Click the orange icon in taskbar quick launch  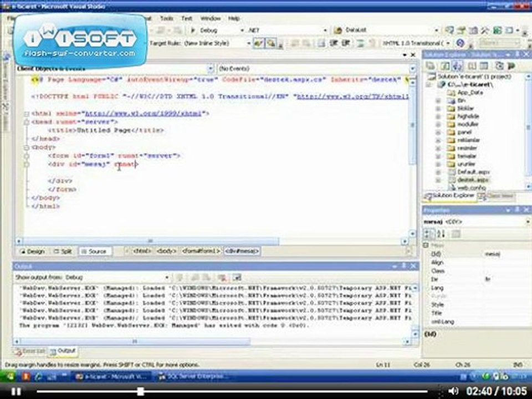point(26,377)
